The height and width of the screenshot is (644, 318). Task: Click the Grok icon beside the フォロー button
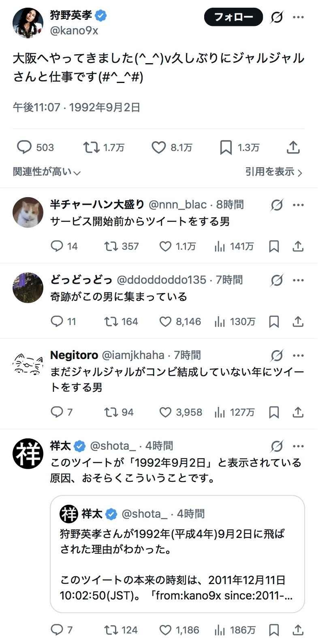click(277, 17)
